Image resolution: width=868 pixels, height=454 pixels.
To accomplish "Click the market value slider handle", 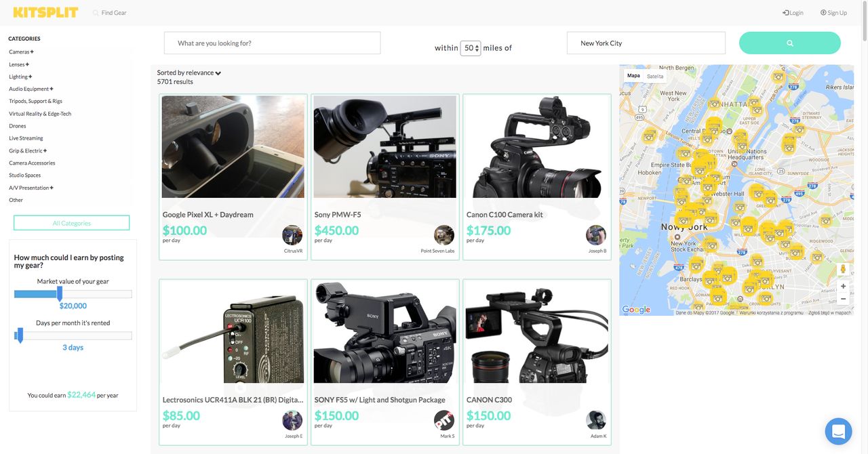I will (x=60, y=294).
